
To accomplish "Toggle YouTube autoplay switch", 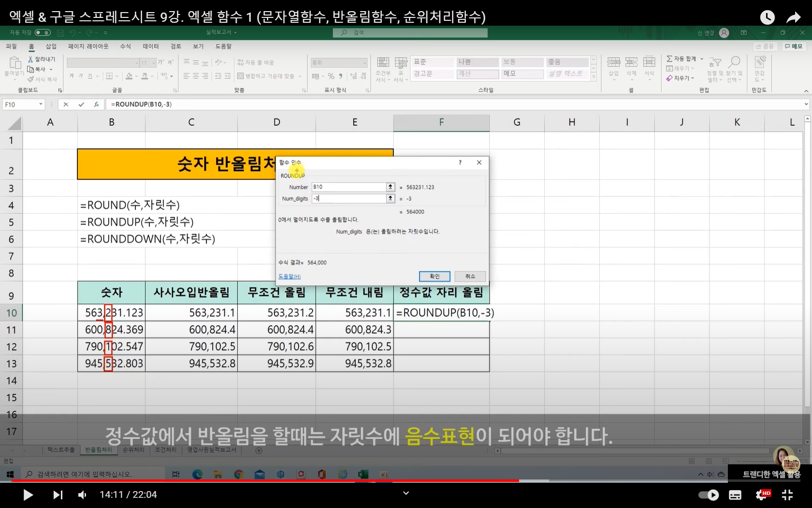I will click(709, 495).
